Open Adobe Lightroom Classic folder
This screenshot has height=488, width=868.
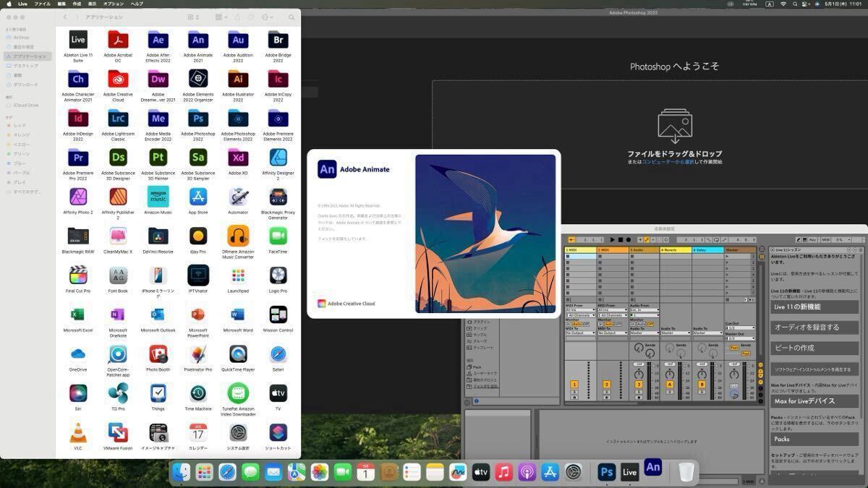point(118,118)
